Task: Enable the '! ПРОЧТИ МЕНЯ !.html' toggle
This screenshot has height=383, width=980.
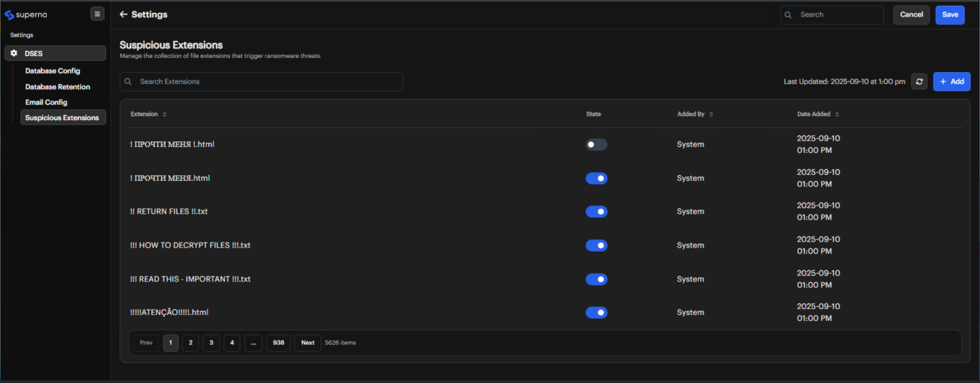Action: (596, 144)
